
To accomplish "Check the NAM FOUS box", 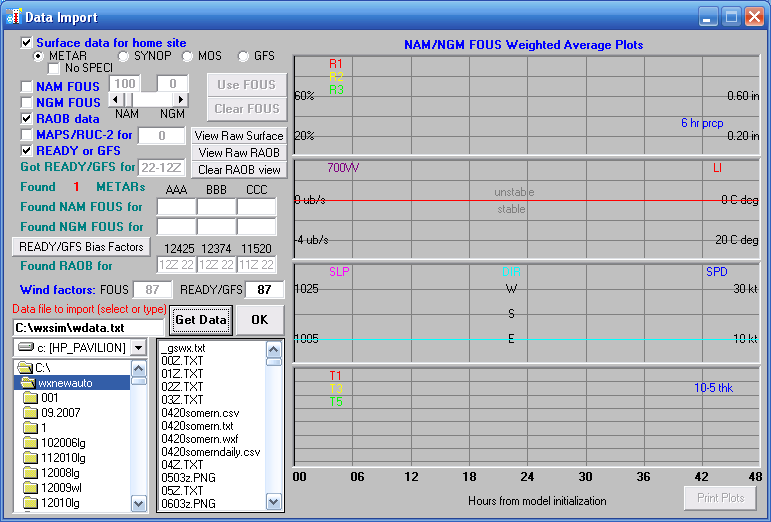I will (26, 87).
